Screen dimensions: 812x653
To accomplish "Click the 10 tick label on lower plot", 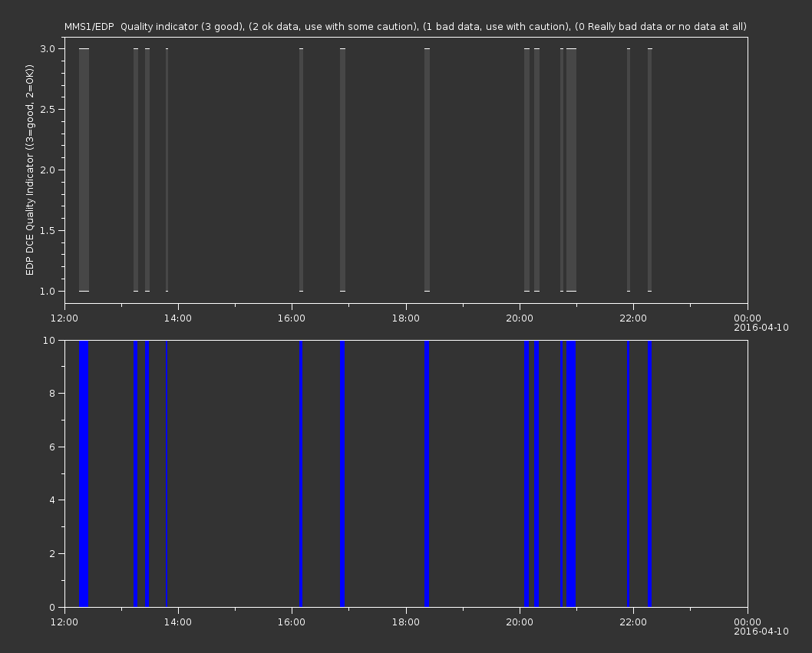I will click(49, 340).
